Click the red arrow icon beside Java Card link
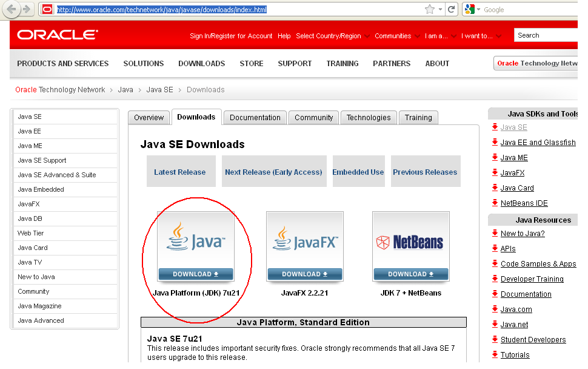This screenshot has width=588, height=369. coord(495,188)
